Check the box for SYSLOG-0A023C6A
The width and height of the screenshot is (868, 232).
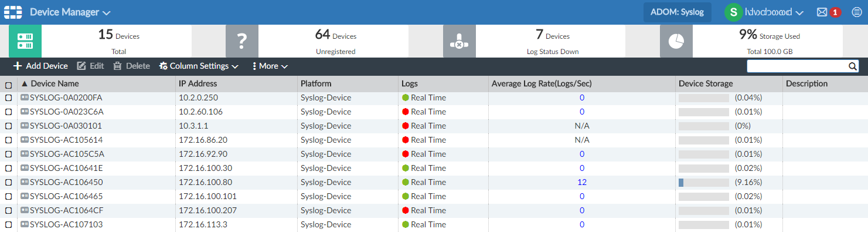click(8, 112)
